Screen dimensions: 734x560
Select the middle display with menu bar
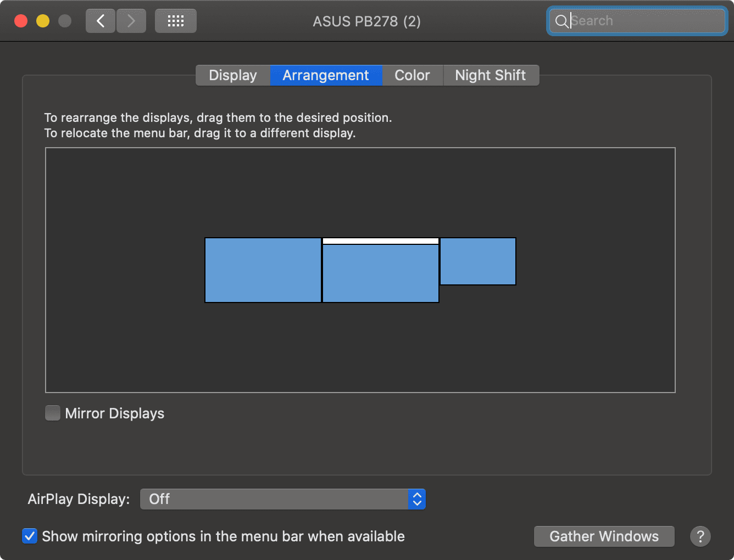380,273
